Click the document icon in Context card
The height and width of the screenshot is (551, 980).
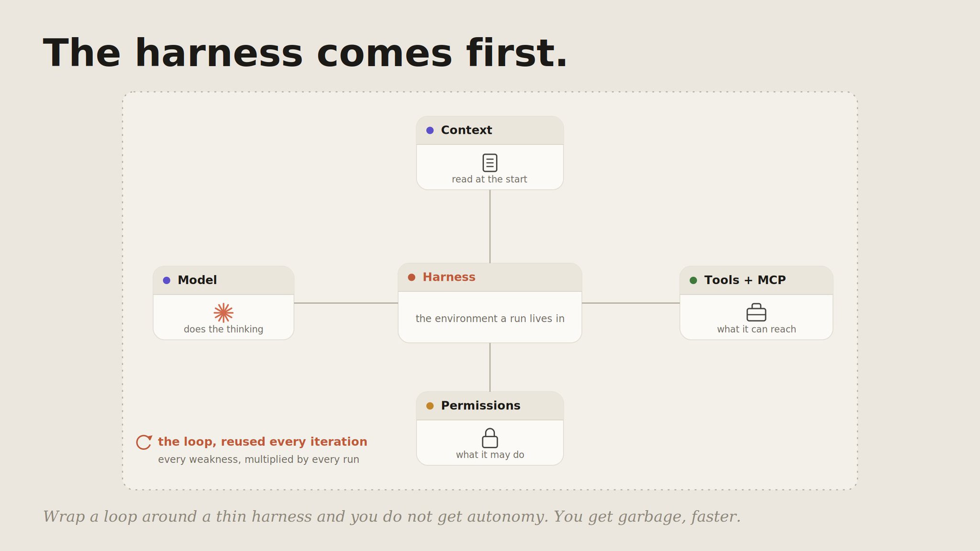click(490, 163)
